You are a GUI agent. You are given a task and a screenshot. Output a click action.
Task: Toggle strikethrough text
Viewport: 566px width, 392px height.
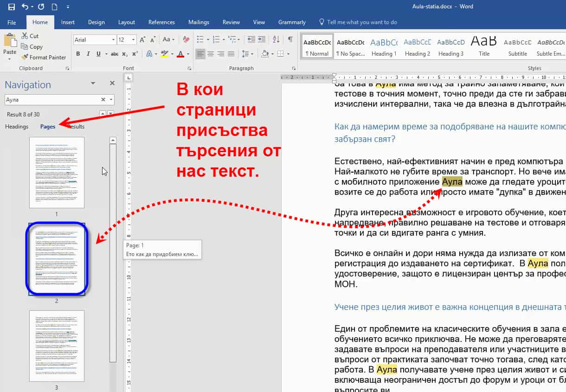[x=114, y=54]
